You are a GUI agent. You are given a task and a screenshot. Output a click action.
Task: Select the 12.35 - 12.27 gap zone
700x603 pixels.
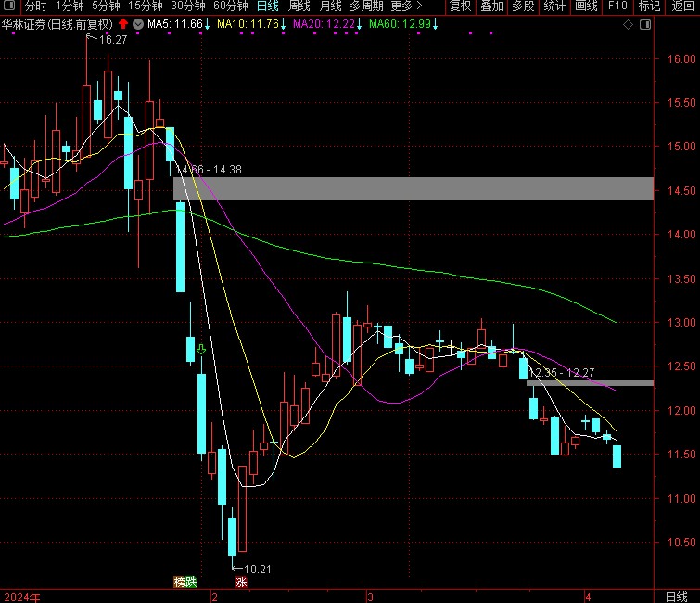(x=591, y=383)
